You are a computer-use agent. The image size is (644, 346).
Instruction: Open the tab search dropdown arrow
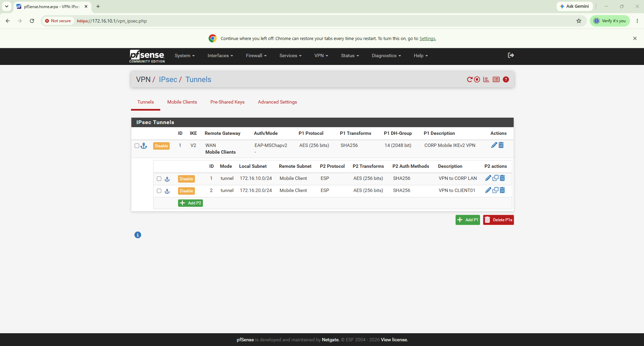[6, 6]
